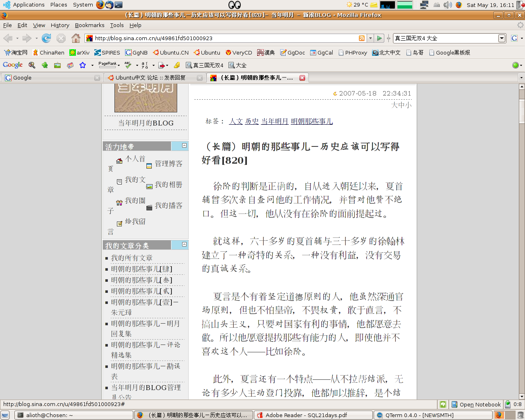The image size is (525, 420).
Task: Click 真三国无双4 search word button
Action: pyautogui.click(x=205, y=65)
